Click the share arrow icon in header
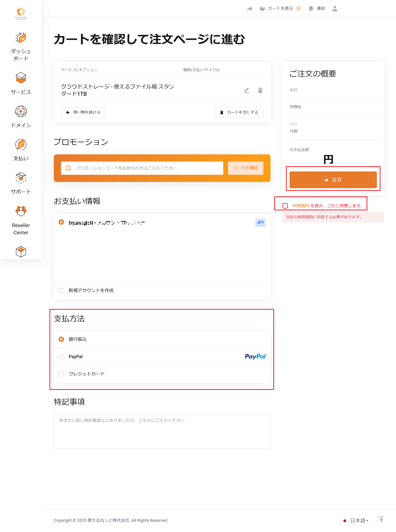396x532 pixels. point(250,9)
